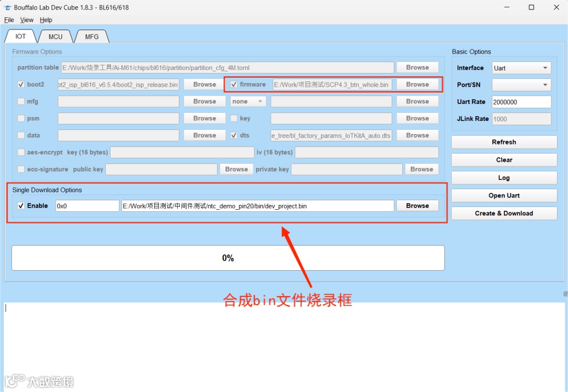Browse for the partition table file

[417, 67]
